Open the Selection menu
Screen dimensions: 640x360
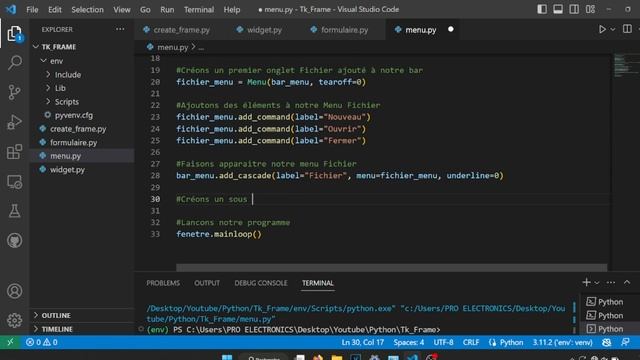(x=87, y=9)
